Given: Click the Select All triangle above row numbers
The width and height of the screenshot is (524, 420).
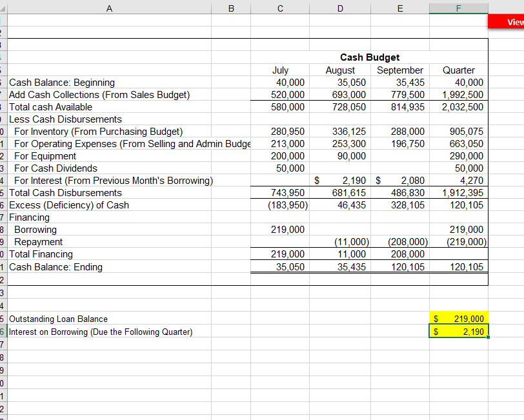Looking at the screenshot, I should [x=3, y=8].
